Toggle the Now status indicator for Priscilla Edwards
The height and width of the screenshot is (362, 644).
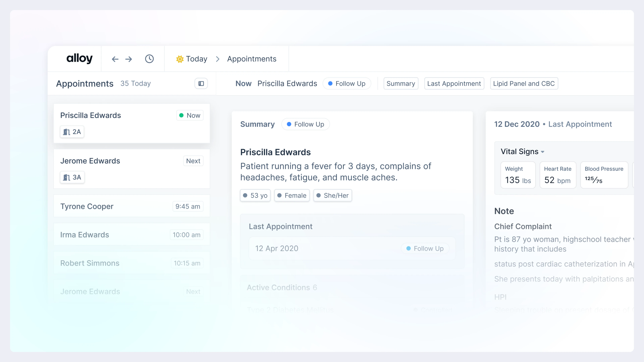(x=190, y=115)
